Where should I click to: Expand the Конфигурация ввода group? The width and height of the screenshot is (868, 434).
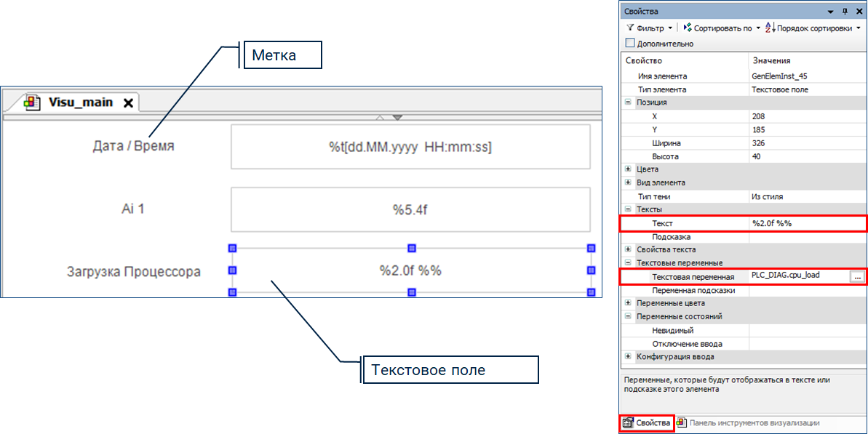tap(628, 356)
